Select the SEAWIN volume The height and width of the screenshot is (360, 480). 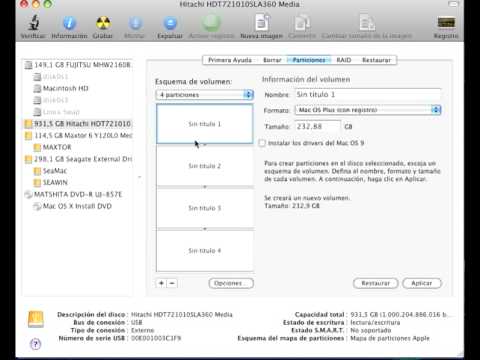click(51, 182)
